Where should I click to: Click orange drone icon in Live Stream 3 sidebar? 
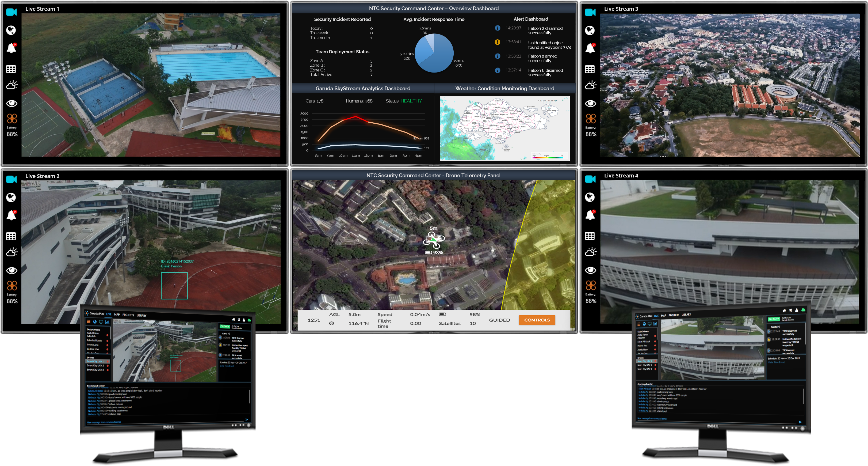tap(590, 118)
